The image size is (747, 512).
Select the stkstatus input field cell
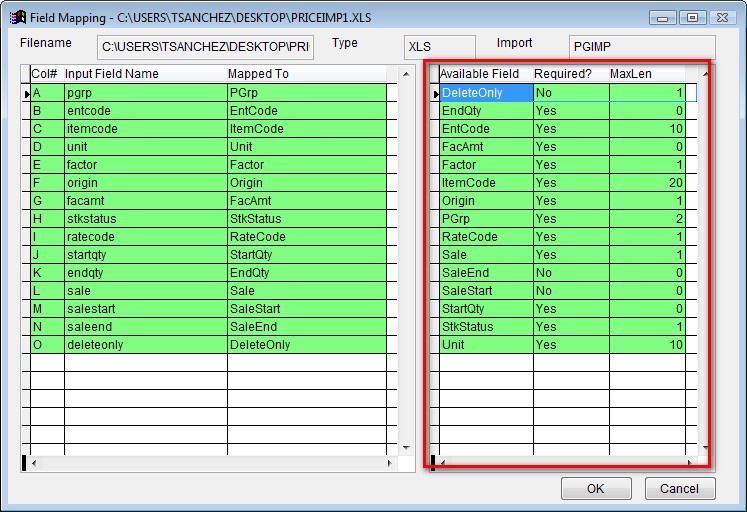tap(146, 219)
